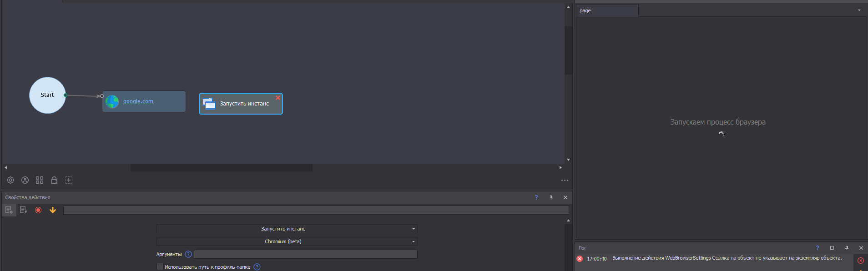Pin the Лог panel

point(847,248)
